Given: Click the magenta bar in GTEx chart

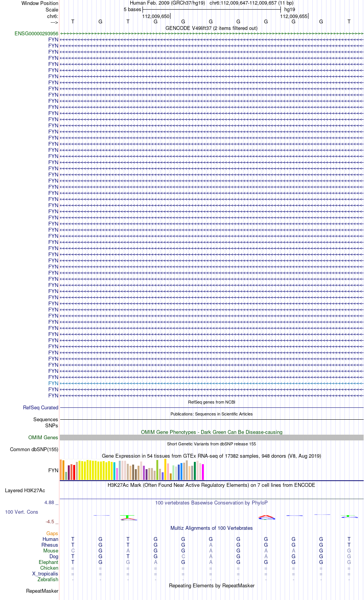Looking at the screenshot, I should click(x=203, y=472).
